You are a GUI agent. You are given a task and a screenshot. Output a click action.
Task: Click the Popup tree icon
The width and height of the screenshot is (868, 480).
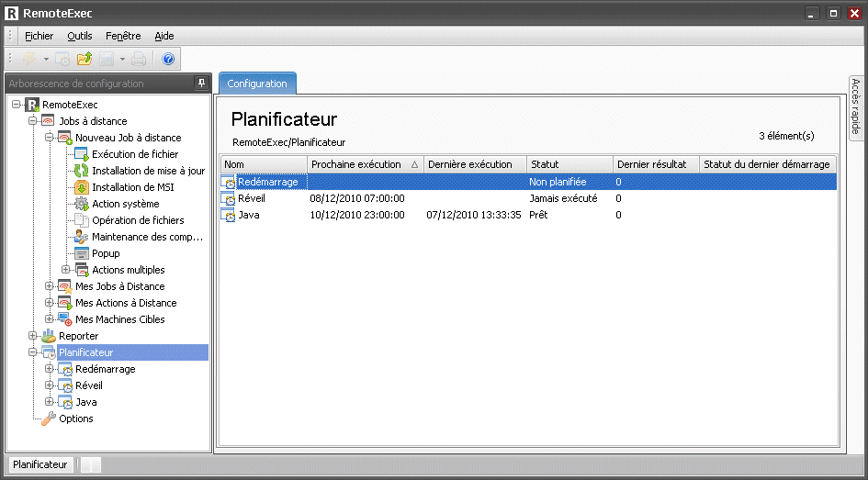pos(82,253)
